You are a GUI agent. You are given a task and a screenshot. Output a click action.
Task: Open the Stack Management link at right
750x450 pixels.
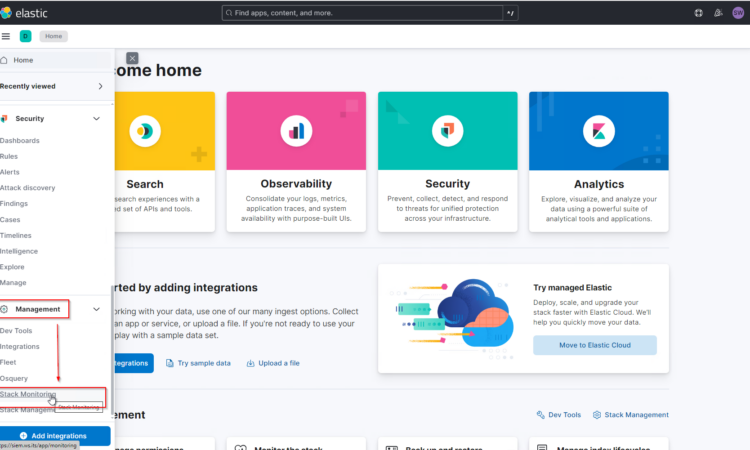click(637, 415)
